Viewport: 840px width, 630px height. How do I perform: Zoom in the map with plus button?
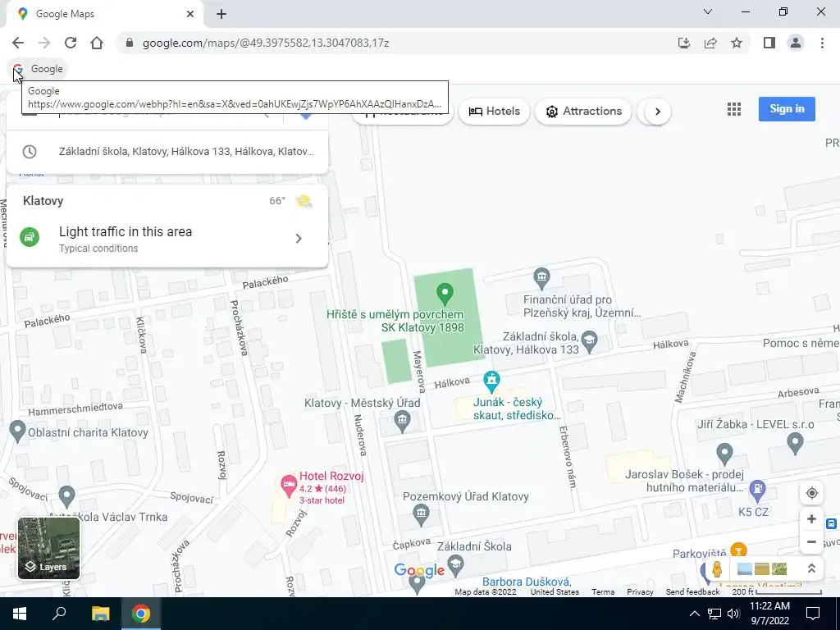tap(811, 518)
